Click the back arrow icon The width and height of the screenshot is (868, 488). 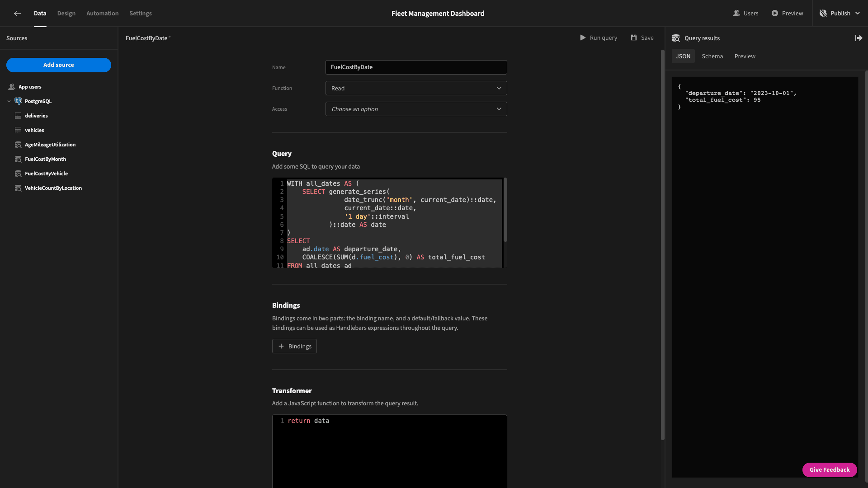(17, 14)
